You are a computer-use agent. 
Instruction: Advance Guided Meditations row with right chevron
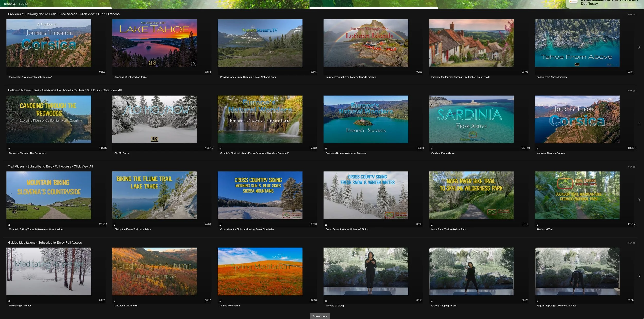[x=639, y=276]
